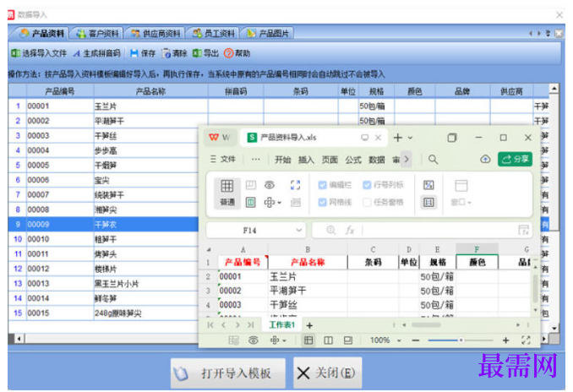Select the 普通 normal view button
Screen dimensions: 573x392
pyautogui.click(x=227, y=193)
